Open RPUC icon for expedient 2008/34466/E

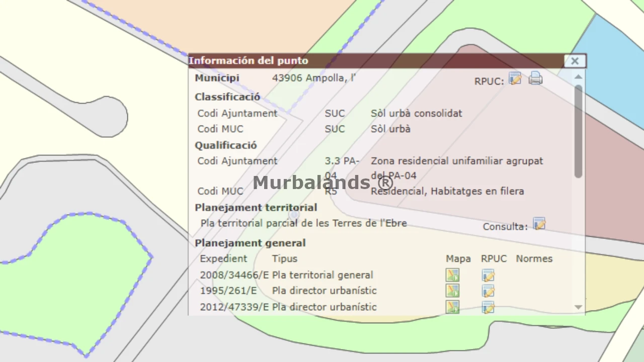pos(488,275)
